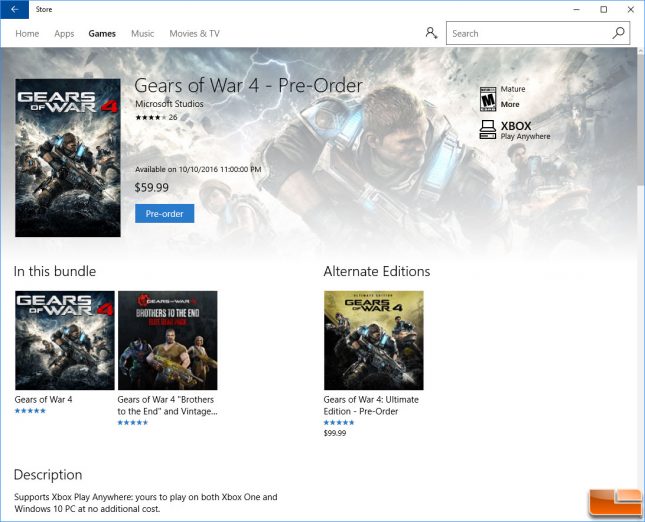The image size is (645, 522).
Task: Close the Store window
Action: click(x=631, y=9)
